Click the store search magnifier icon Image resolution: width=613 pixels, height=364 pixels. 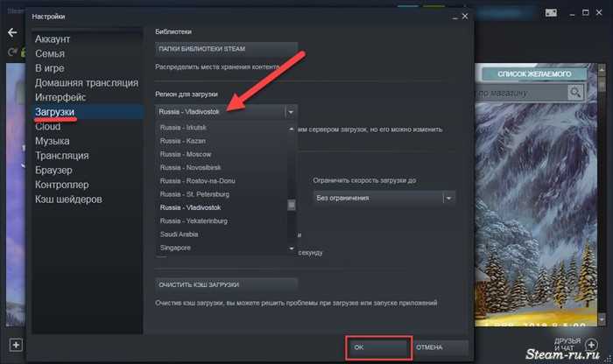point(575,93)
